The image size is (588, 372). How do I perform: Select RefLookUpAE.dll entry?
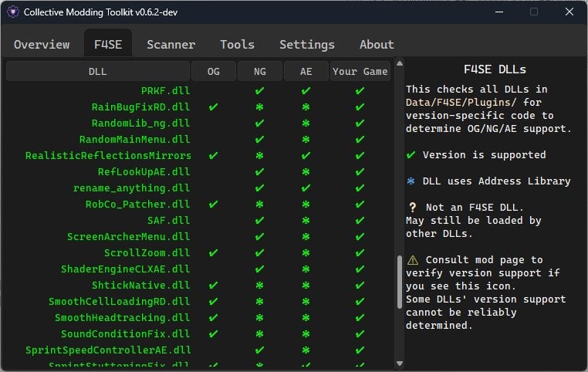144,172
